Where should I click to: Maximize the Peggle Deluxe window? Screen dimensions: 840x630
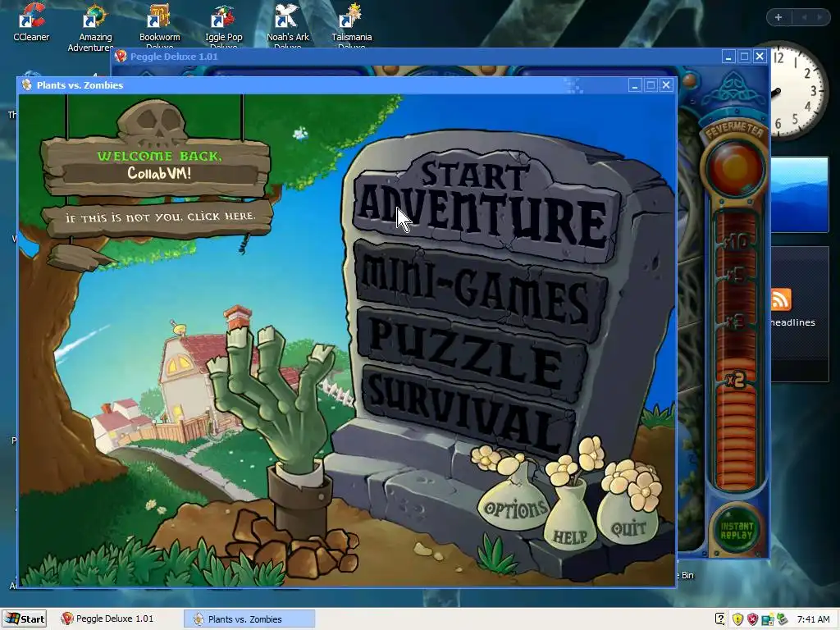(744, 57)
